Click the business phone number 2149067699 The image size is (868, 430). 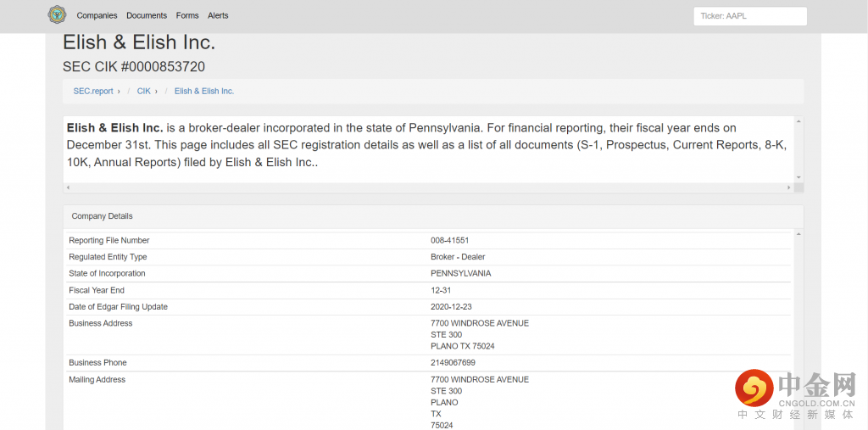pos(453,363)
